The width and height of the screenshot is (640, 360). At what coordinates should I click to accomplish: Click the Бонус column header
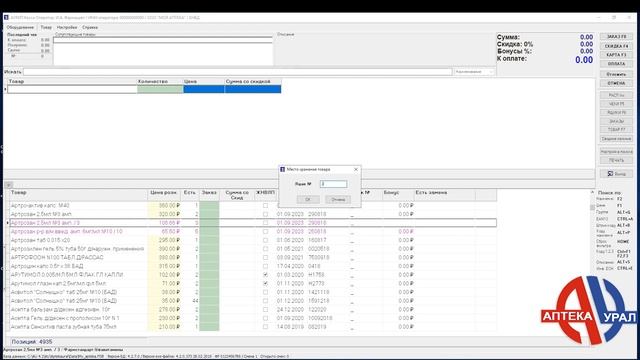pos(398,195)
